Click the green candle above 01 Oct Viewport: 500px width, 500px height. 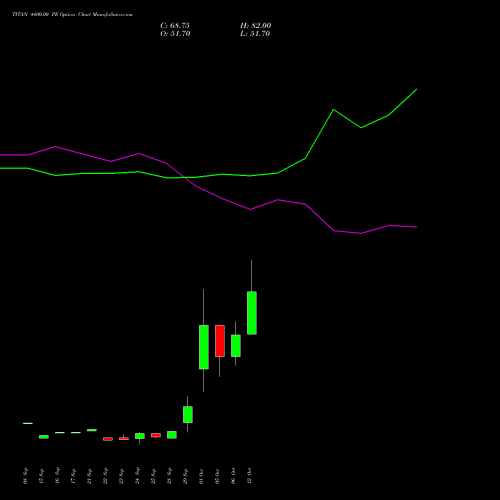pyautogui.click(x=204, y=347)
